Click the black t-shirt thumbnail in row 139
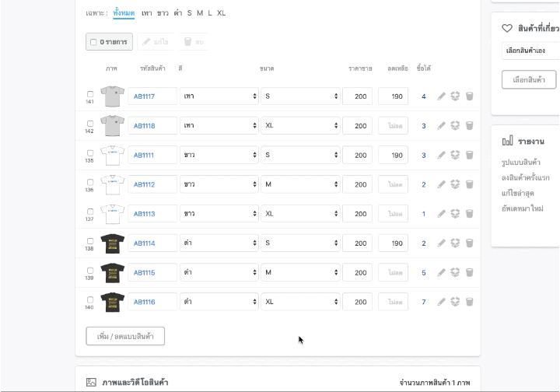 [113, 273]
